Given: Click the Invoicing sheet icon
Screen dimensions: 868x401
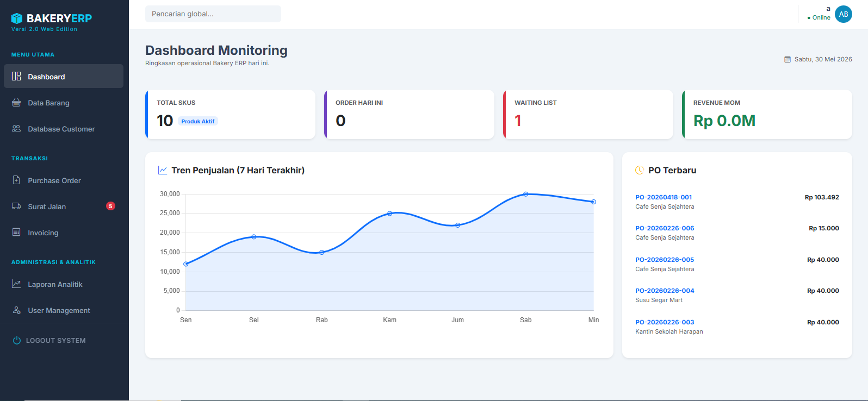Looking at the screenshot, I should tap(16, 232).
